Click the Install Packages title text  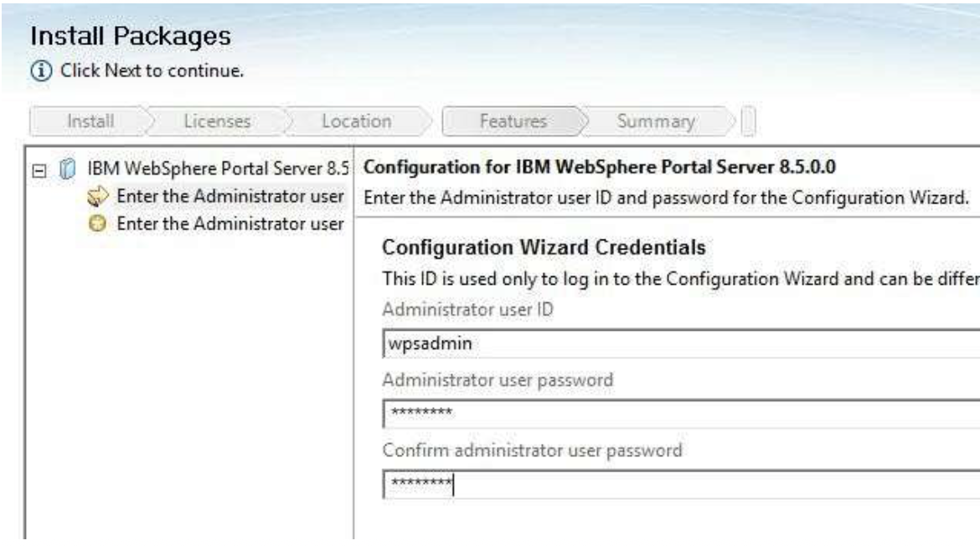click(x=131, y=37)
